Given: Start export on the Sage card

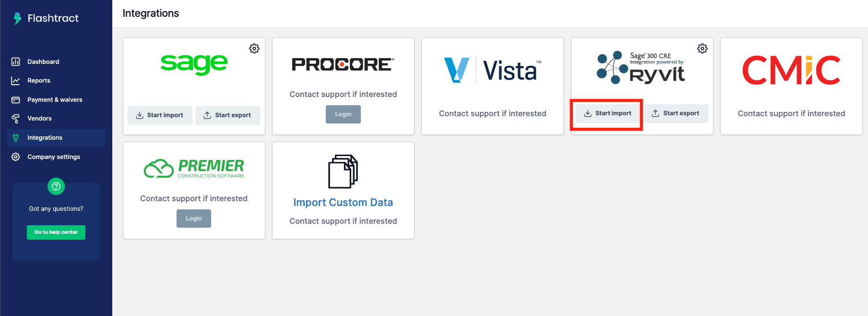Looking at the screenshot, I should [228, 115].
